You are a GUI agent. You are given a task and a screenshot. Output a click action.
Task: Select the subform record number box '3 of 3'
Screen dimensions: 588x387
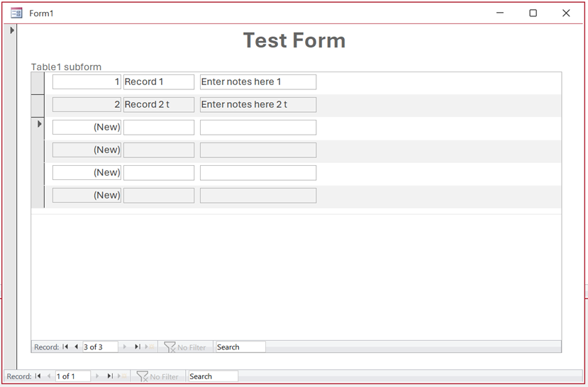coord(100,347)
